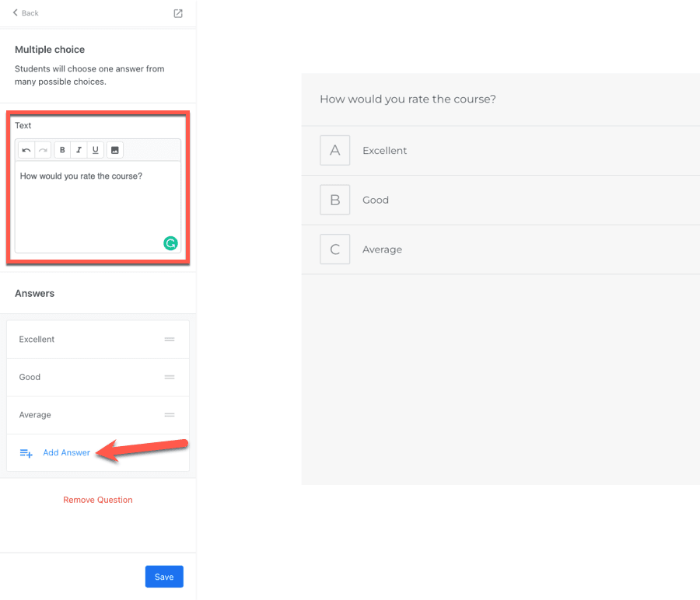Toggle bold formatting in text toolbar
The image size is (700, 600).
pos(62,150)
